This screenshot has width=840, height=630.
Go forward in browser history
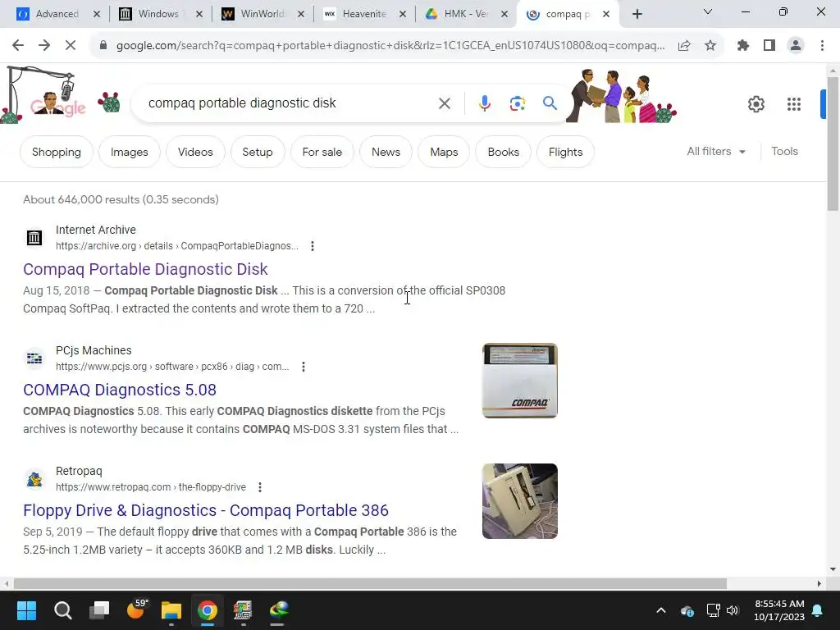point(44,46)
